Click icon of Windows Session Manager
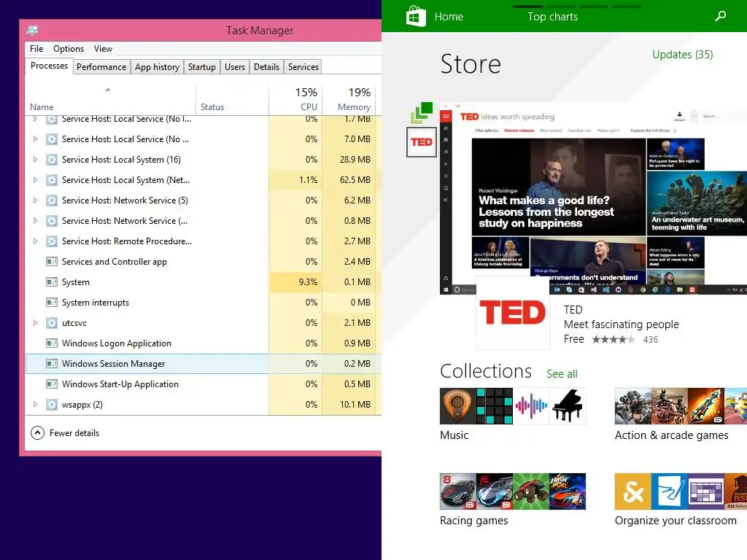The image size is (747, 560). tap(52, 364)
